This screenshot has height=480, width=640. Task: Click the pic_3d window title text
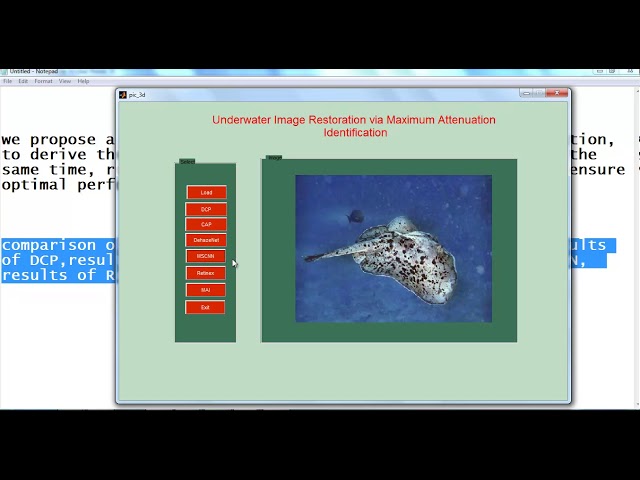tap(137, 95)
